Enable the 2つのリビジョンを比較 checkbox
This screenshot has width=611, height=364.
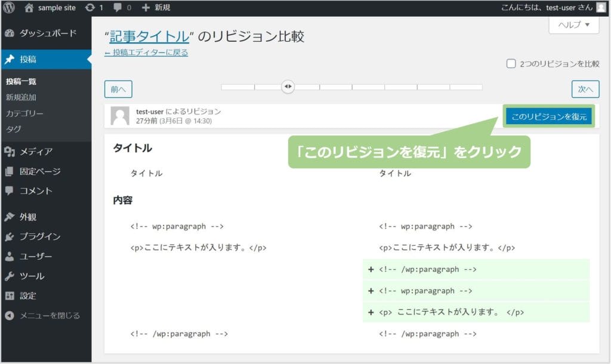(511, 63)
